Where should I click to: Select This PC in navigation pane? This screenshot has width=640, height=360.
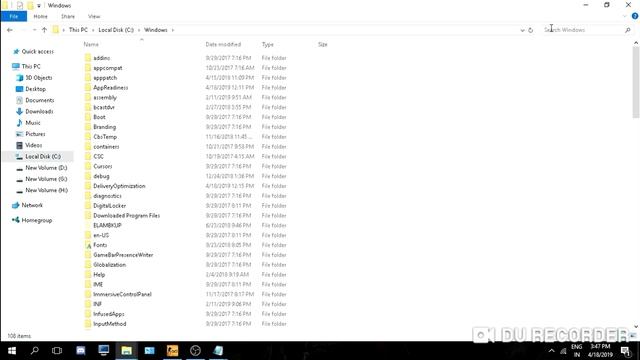tap(31, 66)
